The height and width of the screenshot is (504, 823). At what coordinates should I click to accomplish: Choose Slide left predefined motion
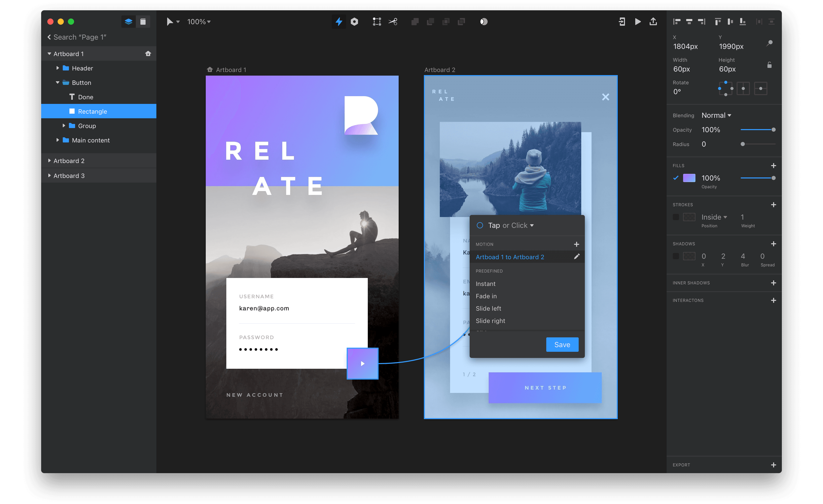click(488, 309)
